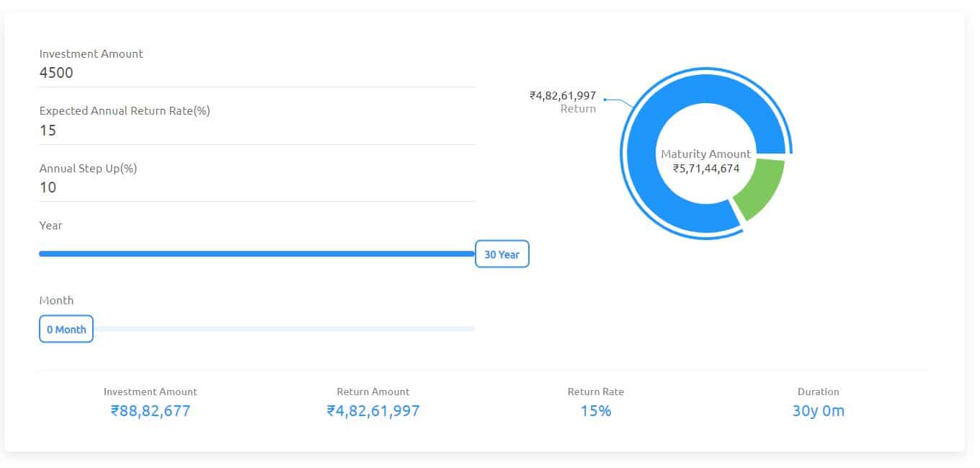Viewport: 980px width, 468px height.
Task: Click the ₹4,82,61,997 Return chart label
Action: coord(563,102)
